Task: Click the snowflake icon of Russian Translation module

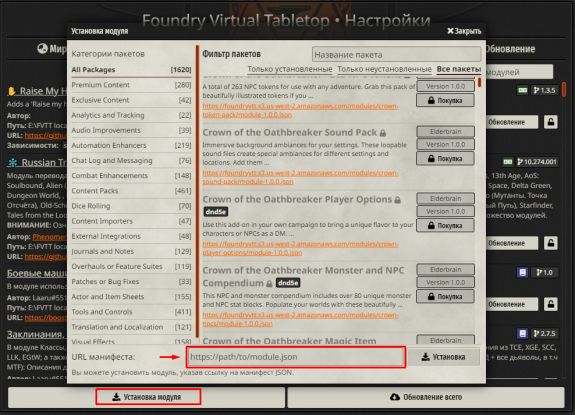Action: pyautogui.click(x=13, y=162)
